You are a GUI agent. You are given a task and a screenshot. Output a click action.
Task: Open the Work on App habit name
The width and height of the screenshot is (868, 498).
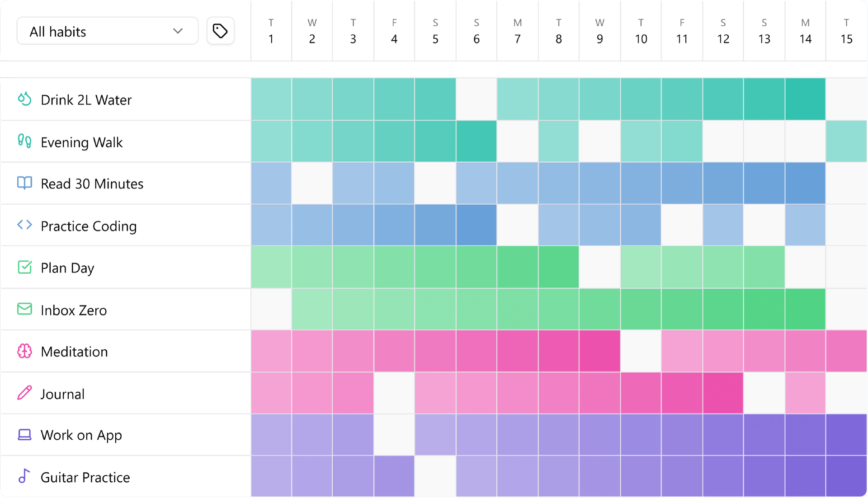click(x=81, y=435)
